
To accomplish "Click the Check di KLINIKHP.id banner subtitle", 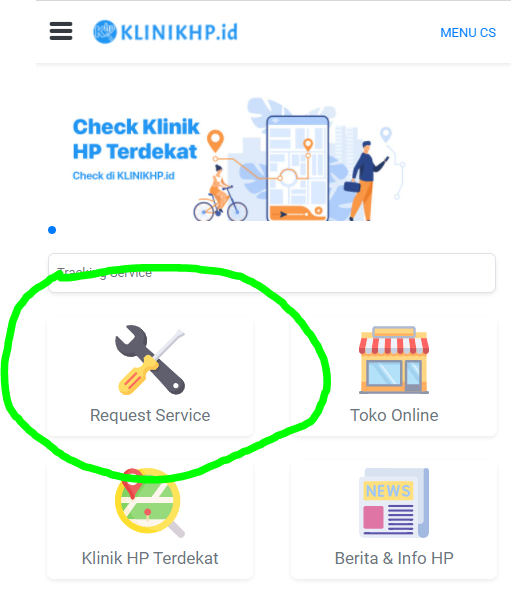I will click(123, 176).
